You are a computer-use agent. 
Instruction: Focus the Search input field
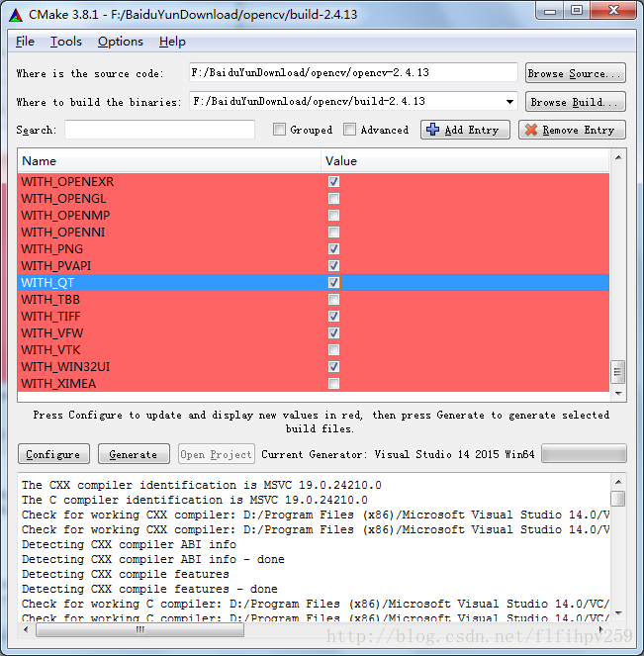tap(159, 130)
